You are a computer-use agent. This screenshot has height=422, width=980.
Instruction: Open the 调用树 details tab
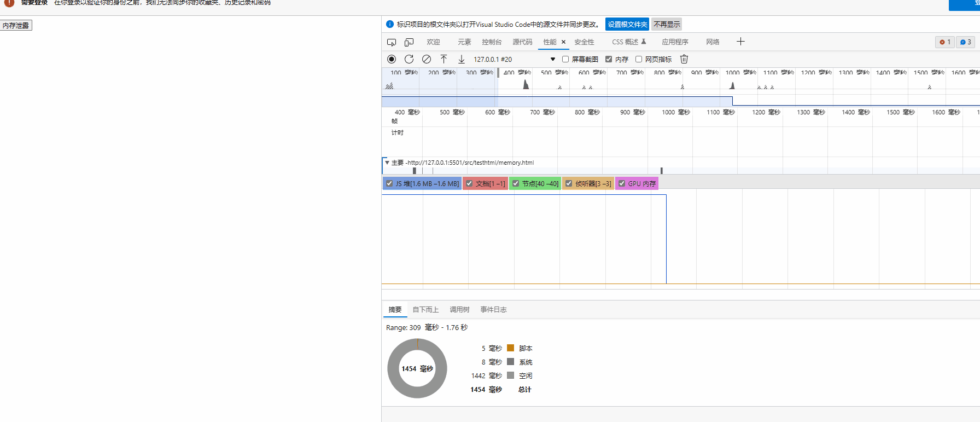click(x=459, y=310)
